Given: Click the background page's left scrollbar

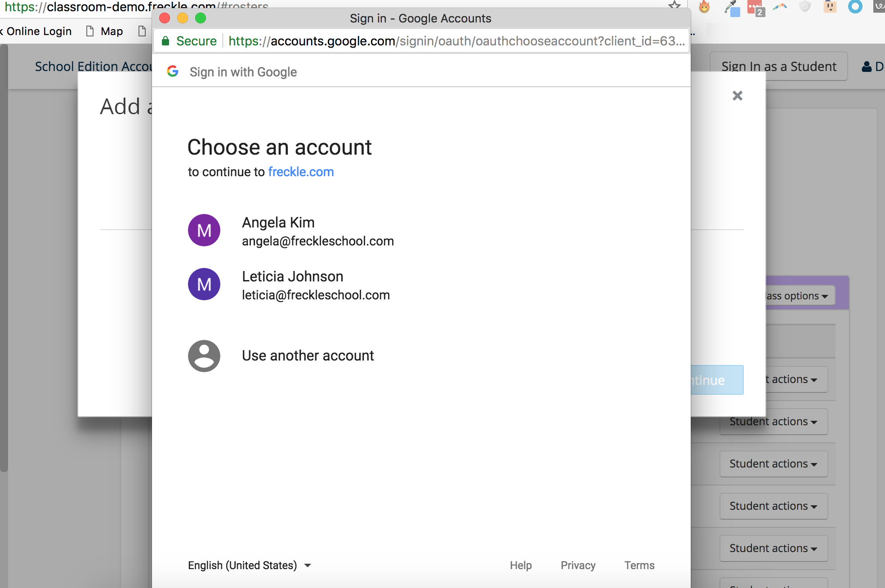Looking at the screenshot, I should [4, 258].
